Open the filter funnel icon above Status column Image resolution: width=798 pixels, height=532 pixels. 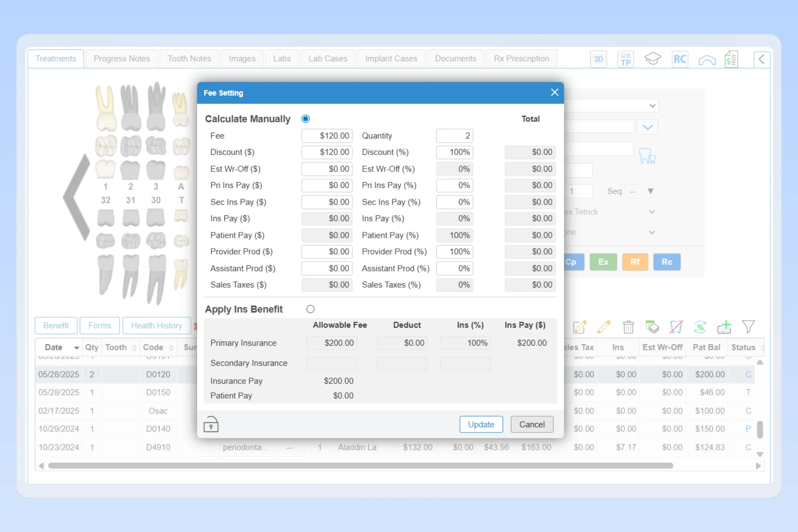coord(749,327)
